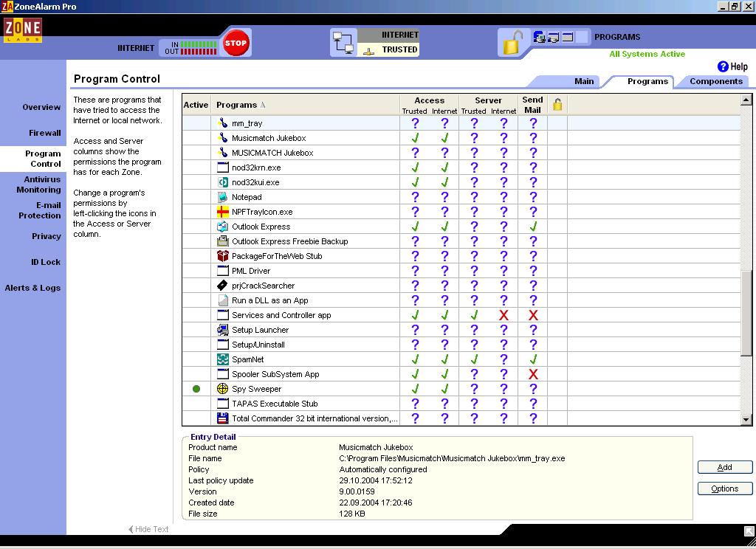Click the Total Commander floppy disk icon
Viewport: 756px width, 549px height.
[222, 418]
